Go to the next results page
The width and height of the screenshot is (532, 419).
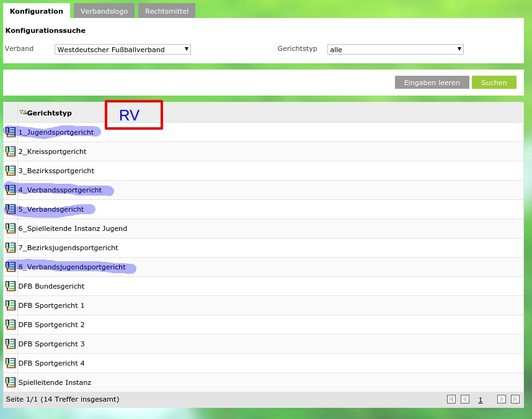pyautogui.click(x=502, y=399)
